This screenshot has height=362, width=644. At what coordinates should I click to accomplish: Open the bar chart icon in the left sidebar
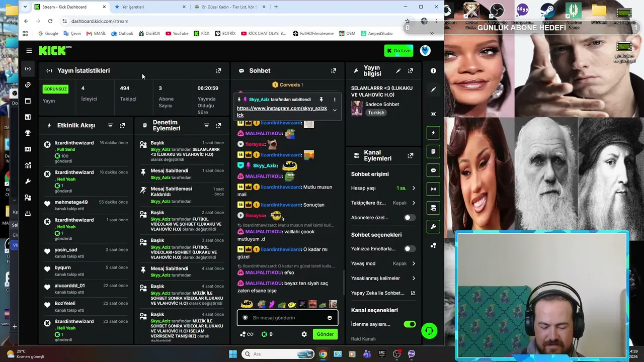(28, 117)
